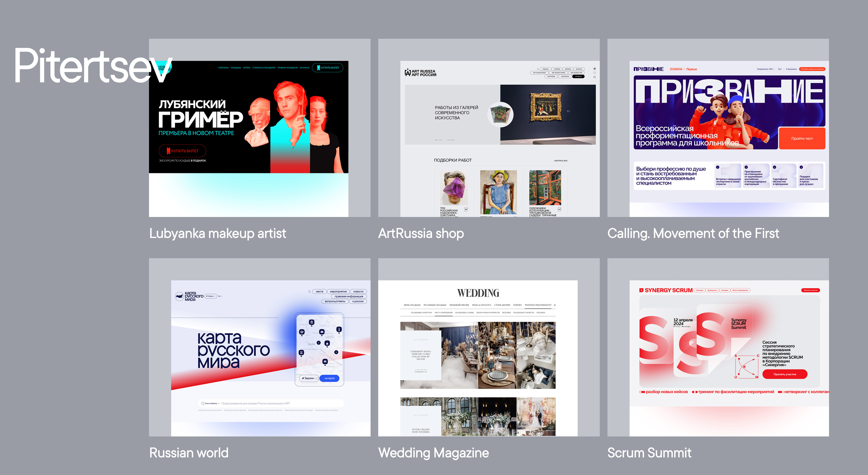Select the новости pill
Image resolution: width=868 pixels, height=475 pixels.
358,292
